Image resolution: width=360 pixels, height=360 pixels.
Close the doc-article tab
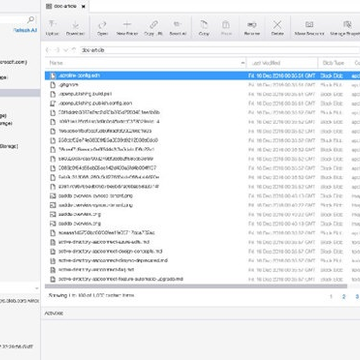tap(83, 6)
